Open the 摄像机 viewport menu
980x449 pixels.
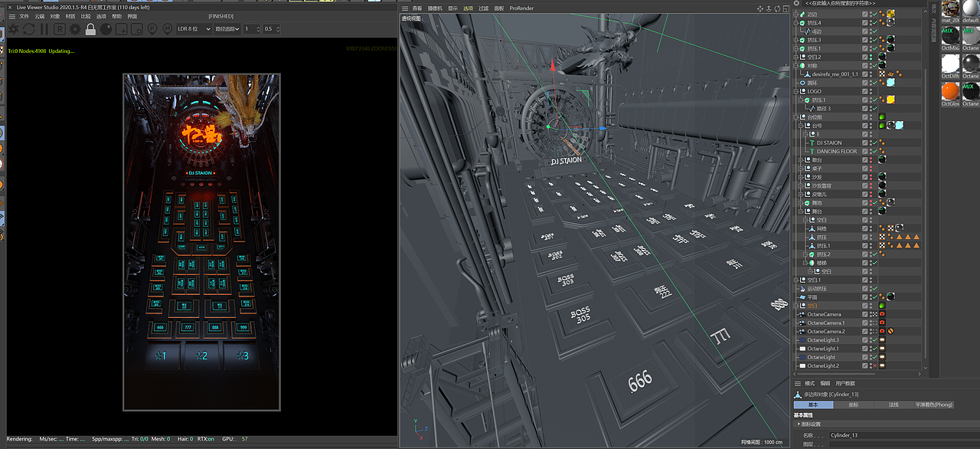click(x=435, y=8)
